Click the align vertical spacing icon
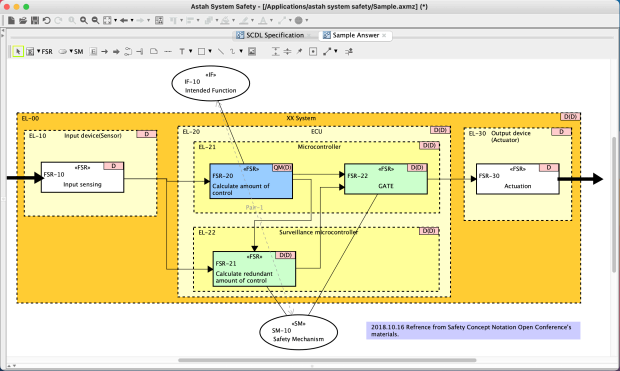Viewport: 620px width, 371px height. point(276,51)
